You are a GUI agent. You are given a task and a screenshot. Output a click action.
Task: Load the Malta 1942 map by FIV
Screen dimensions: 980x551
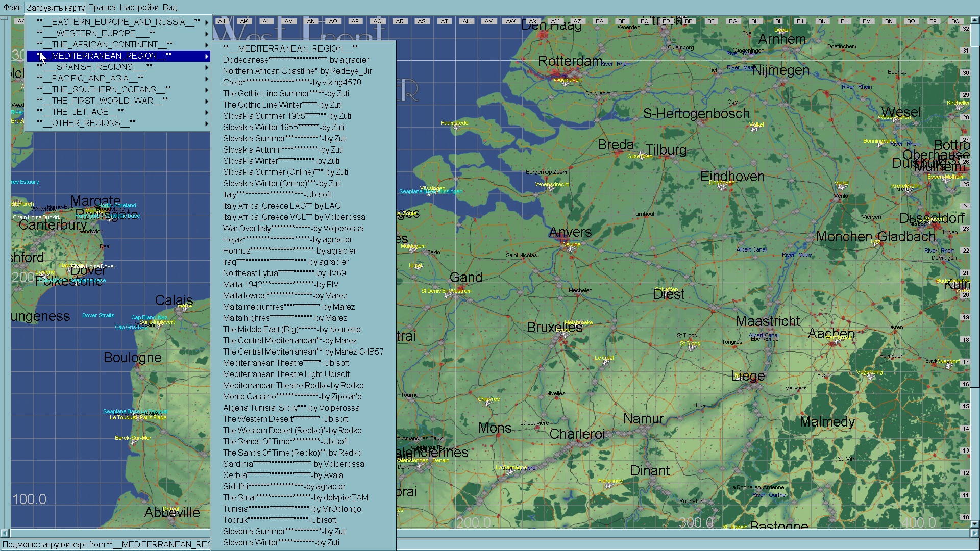tap(280, 284)
